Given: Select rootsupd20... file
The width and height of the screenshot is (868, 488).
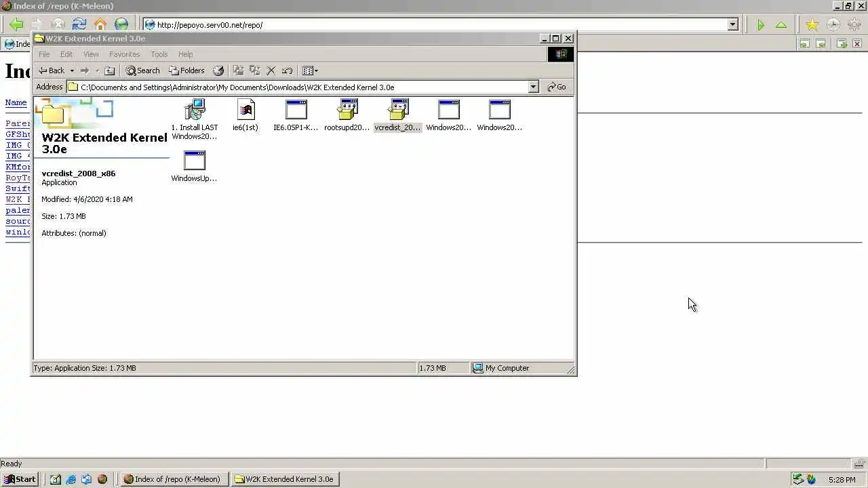Looking at the screenshot, I should pos(347,116).
